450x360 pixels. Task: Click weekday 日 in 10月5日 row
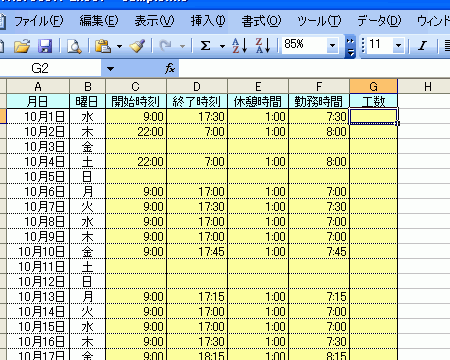pos(88,176)
